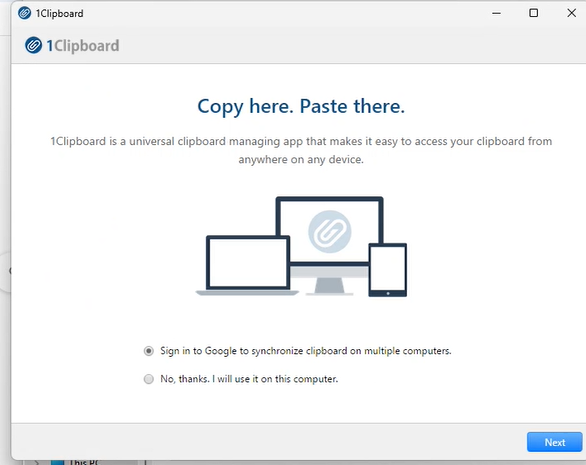This screenshot has height=465, width=586.
Task: Click the "Sign in to Google to synchronize" label
Action: point(306,351)
